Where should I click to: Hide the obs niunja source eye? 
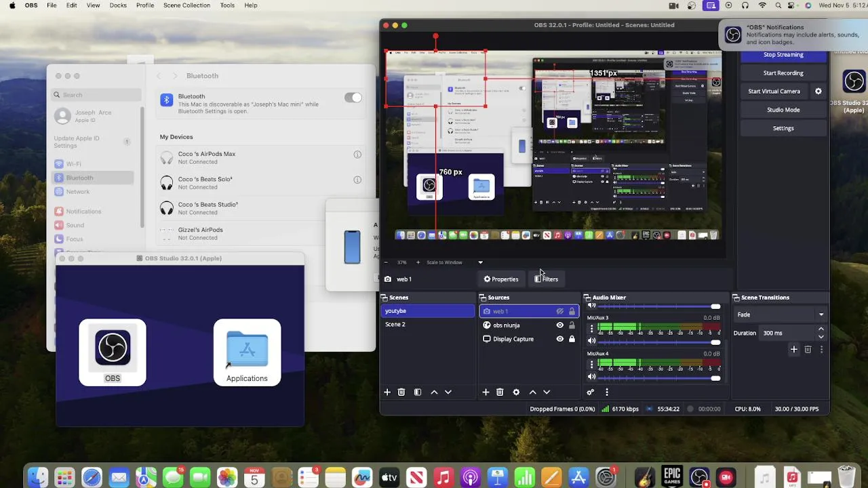[559, 325]
